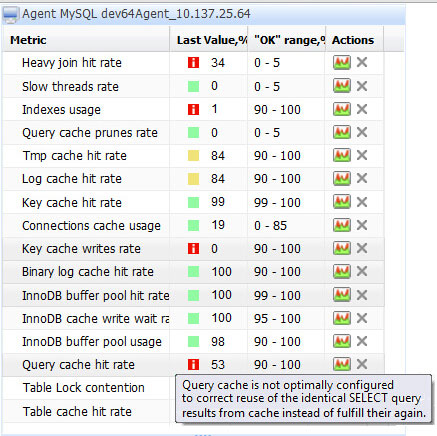Open chart for Connections cache usage
The width and height of the screenshot is (437, 436).
point(342,225)
